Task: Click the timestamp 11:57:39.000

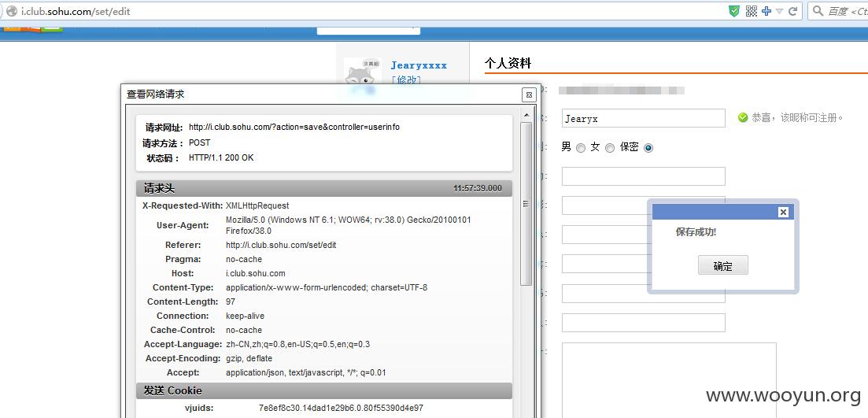Action: coord(478,188)
